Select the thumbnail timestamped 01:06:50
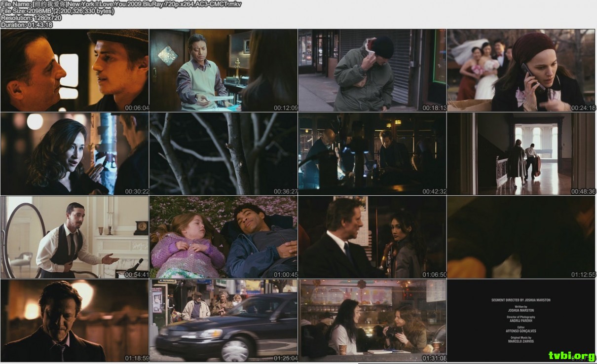Image resolution: width=597 pixels, height=364 pixels. 373,237
